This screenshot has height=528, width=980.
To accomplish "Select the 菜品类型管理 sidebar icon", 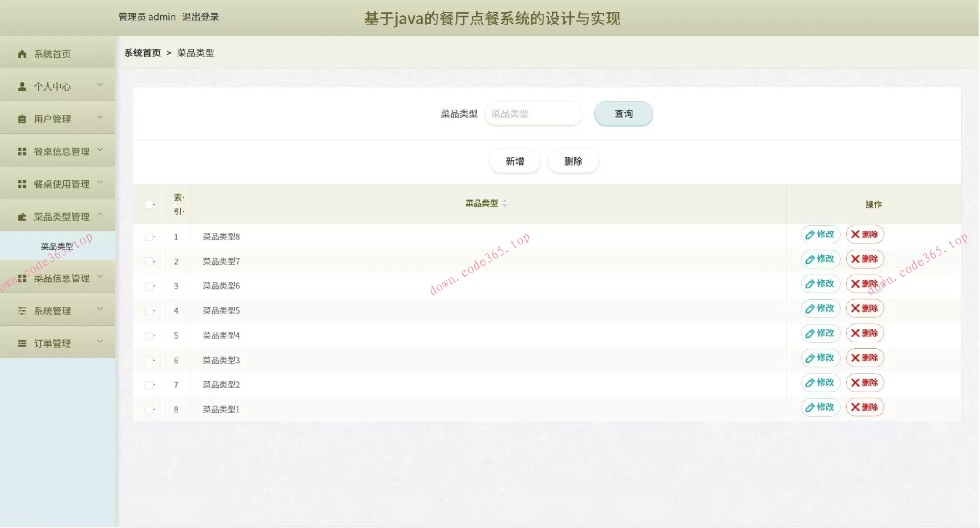I will coord(21,215).
